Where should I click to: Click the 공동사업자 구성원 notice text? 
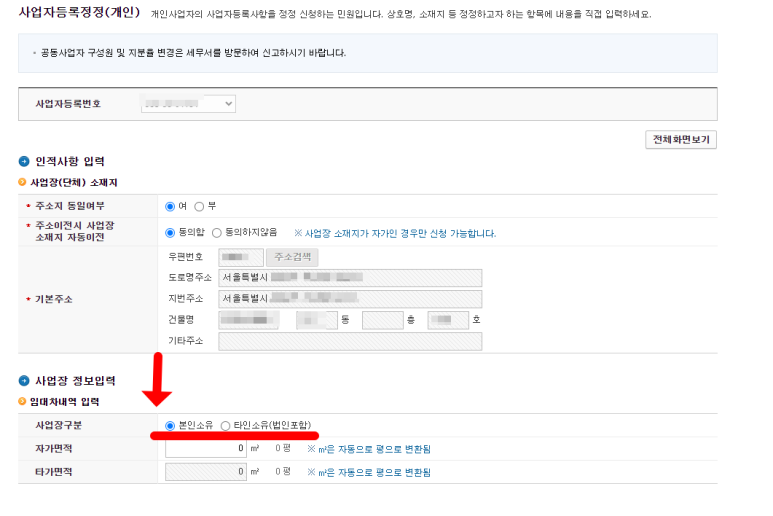tap(193, 53)
